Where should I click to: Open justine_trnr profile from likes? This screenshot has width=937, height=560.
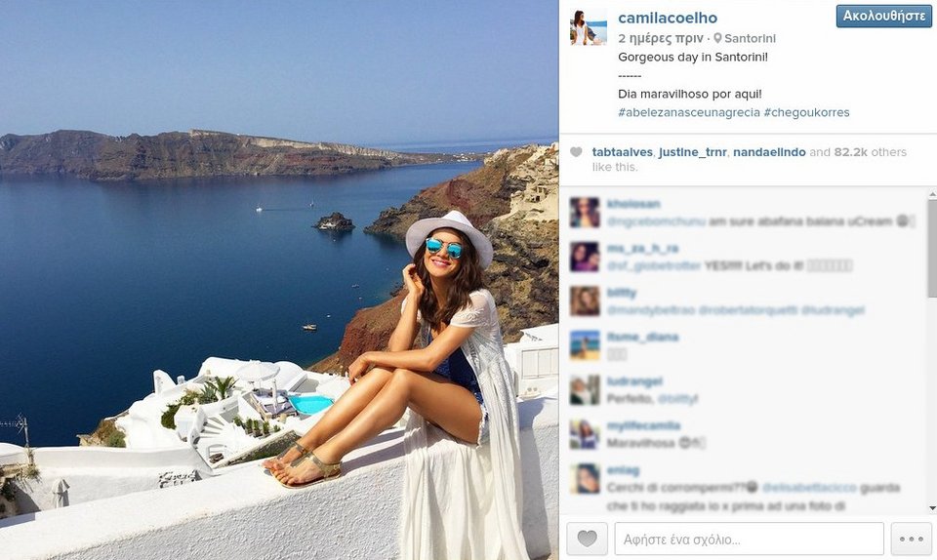pos(693,152)
